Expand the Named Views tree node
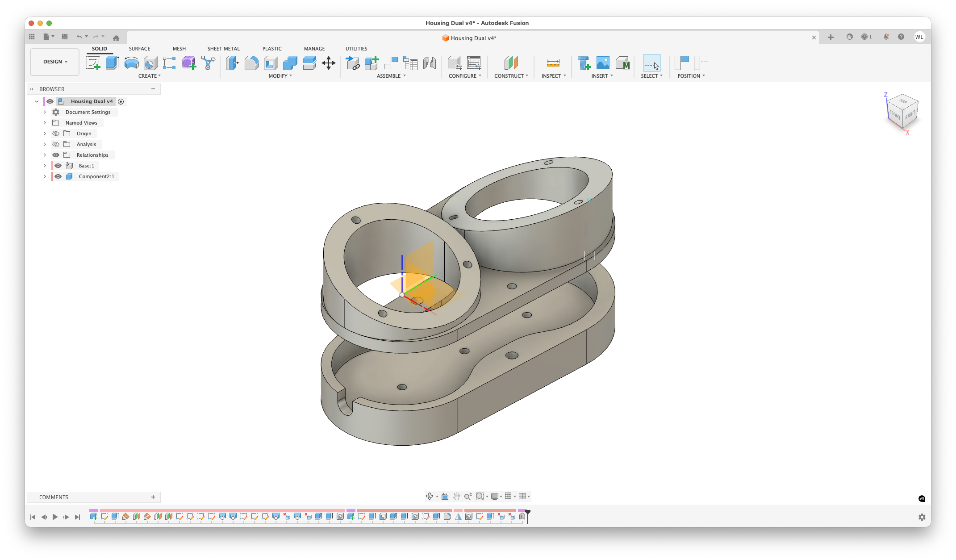The image size is (956, 560). click(x=45, y=123)
